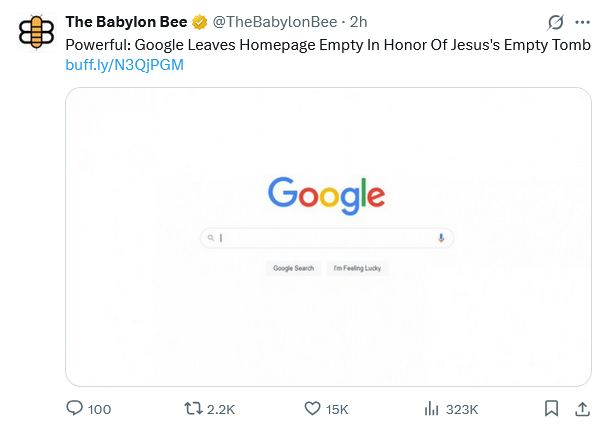The height and width of the screenshot is (431, 609).
Task: Reply to the tweet via comment icon
Action: [75, 408]
